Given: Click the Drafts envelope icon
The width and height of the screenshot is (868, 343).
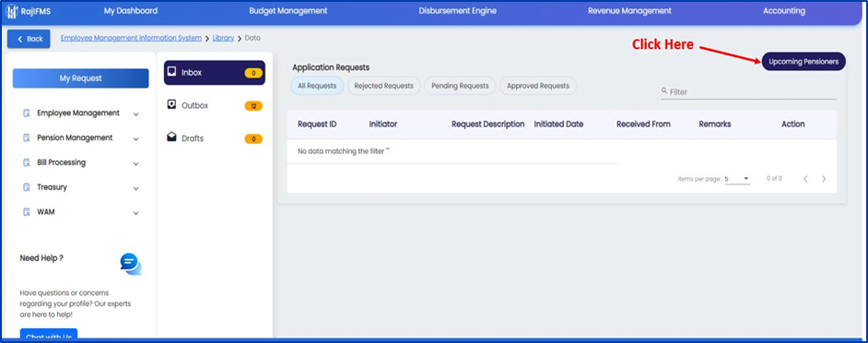Looking at the screenshot, I should pyautogui.click(x=171, y=137).
